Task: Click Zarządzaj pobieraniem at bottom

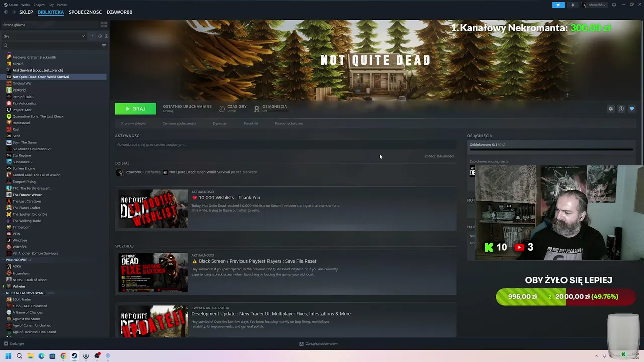Action: pos(319,344)
